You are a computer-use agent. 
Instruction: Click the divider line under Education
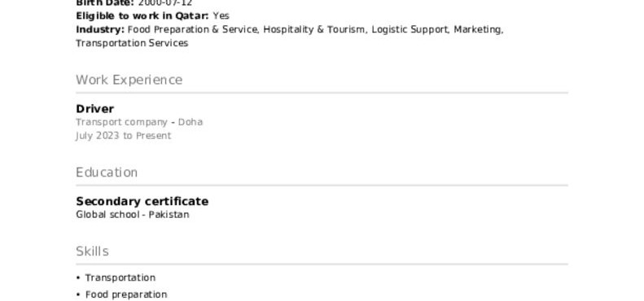(322, 185)
